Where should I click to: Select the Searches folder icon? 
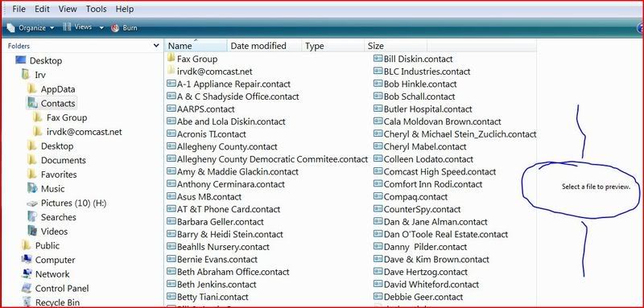point(32,216)
